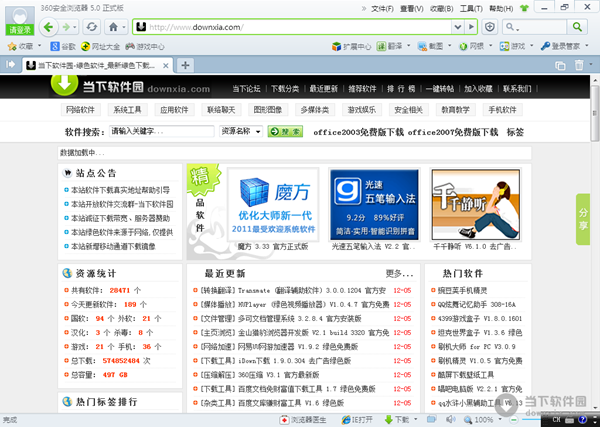Open the 工具(T) menu

point(471,8)
